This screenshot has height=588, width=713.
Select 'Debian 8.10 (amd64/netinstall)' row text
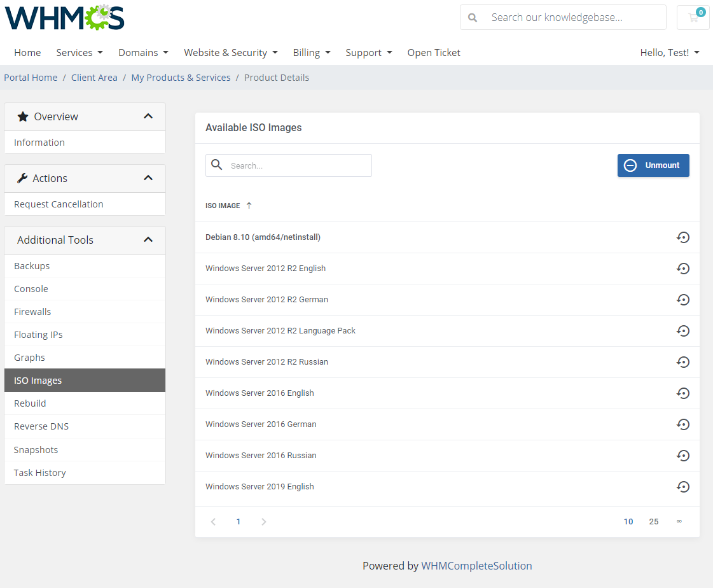coord(263,237)
